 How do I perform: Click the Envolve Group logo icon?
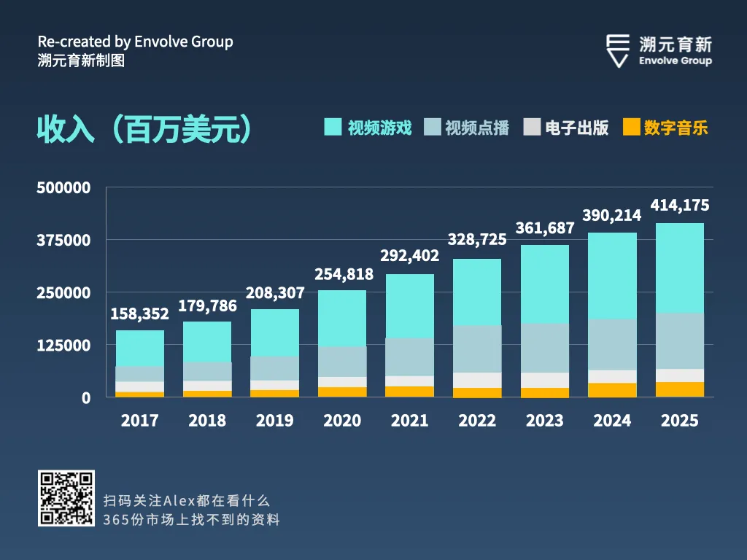[x=618, y=51]
